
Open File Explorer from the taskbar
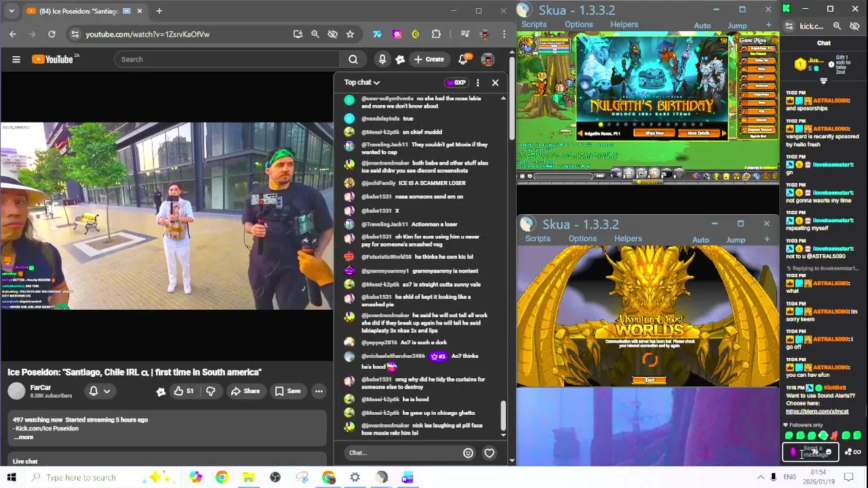pyautogui.click(x=248, y=477)
